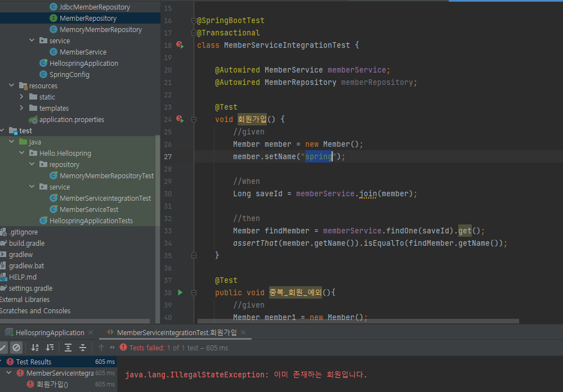Open MemoryMemberRepository class
This screenshot has height=392, width=563.
click(x=96, y=29)
